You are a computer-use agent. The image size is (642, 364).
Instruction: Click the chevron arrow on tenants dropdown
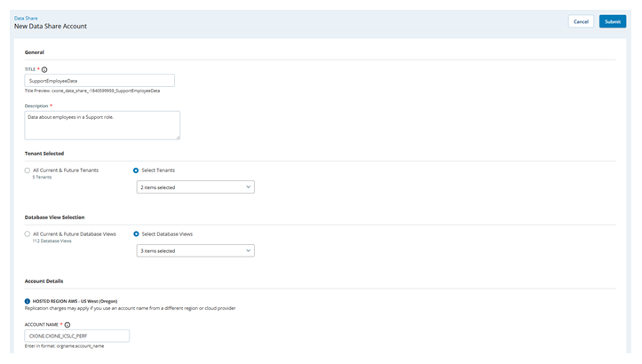coord(248,187)
